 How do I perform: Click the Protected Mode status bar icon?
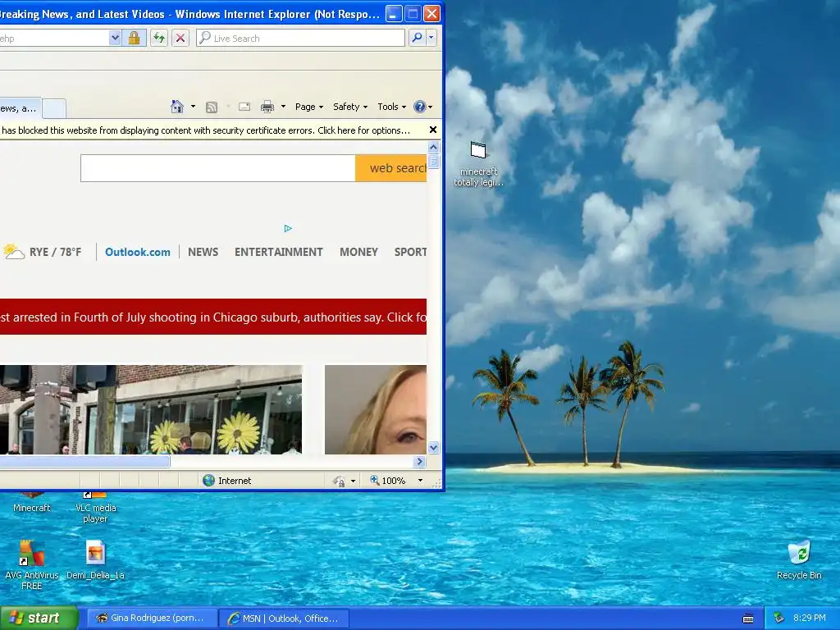(339, 481)
